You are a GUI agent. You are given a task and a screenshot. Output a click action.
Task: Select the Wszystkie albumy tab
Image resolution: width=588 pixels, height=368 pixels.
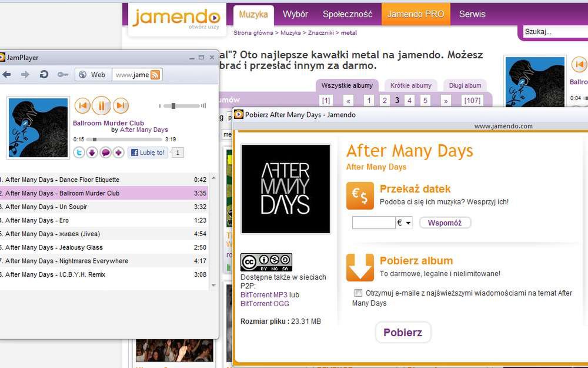[x=348, y=85]
